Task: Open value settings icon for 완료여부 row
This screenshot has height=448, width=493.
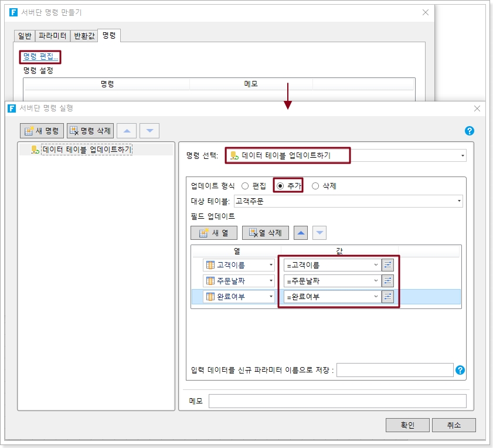Action: (x=387, y=297)
